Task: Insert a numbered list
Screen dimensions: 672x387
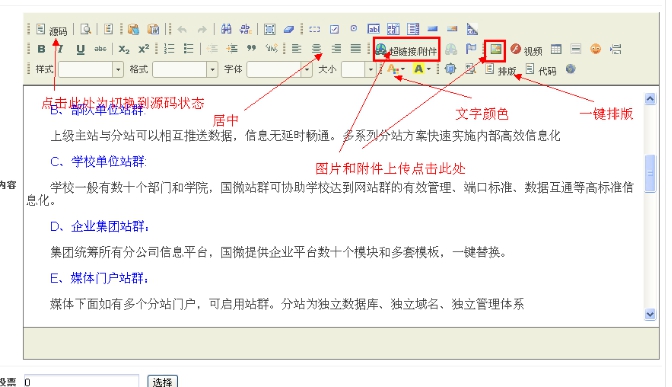Action: [x=169, y=48]
